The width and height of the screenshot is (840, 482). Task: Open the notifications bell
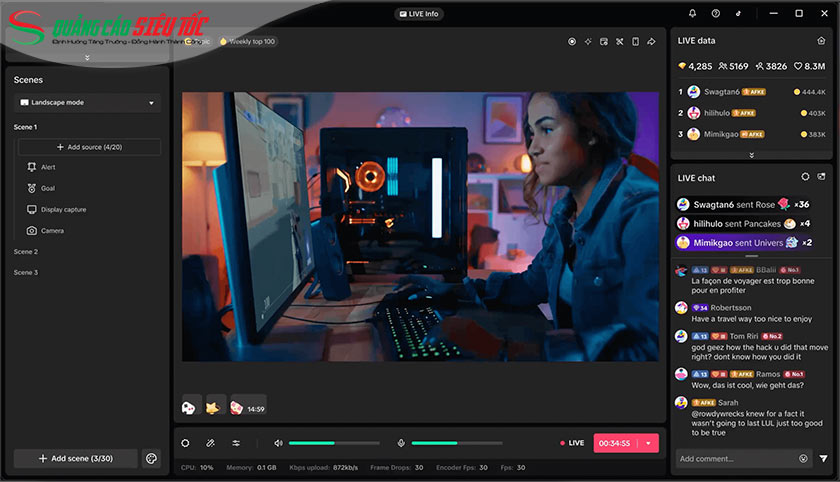(692, 13)
